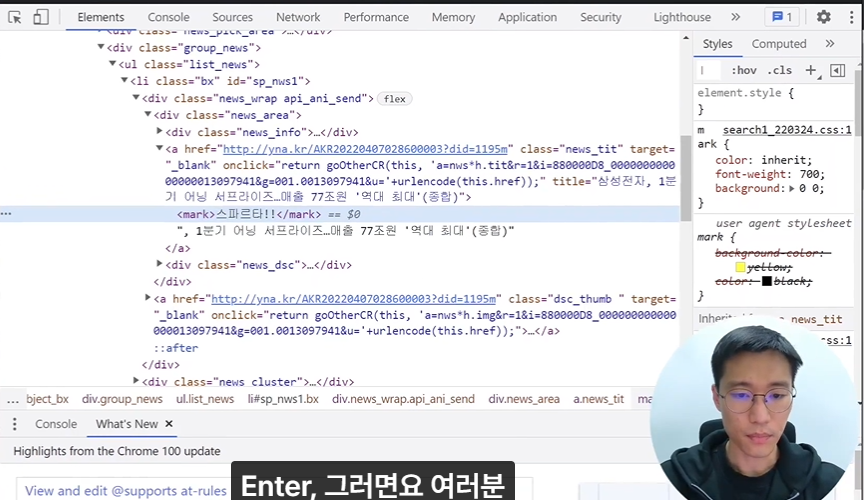The height and width of the screenshot is (500, 864).
Task: Collapse the div class="group_news" node
Action: click(x=101, y=47)
